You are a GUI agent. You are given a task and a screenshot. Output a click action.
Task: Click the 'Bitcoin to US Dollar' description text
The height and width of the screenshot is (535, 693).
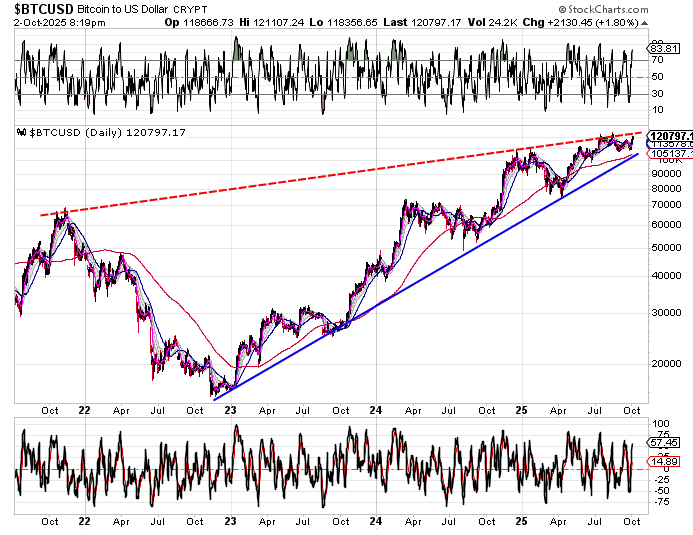125,7
